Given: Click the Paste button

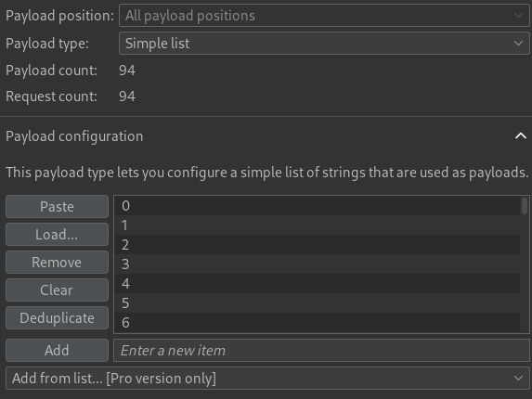Looking at the screenshot, I should click(57, 206).
